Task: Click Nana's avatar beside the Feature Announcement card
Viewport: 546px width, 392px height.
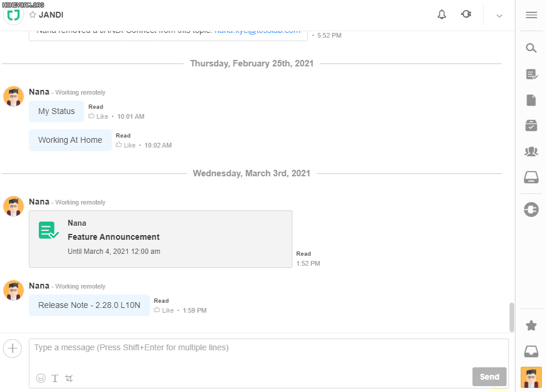Action: [x=14, y=206]
